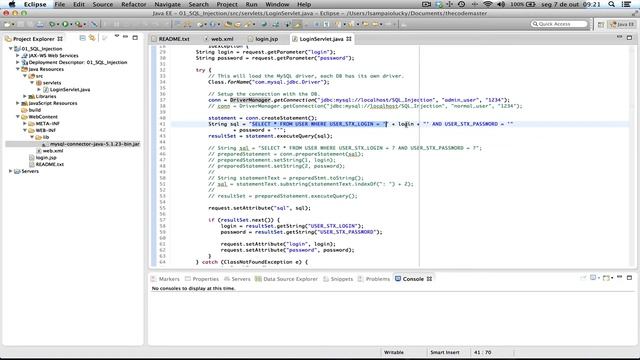Open the Project menu
This screenshot has height=360, width=640.
pyautogui.click(x=227, y=4)
